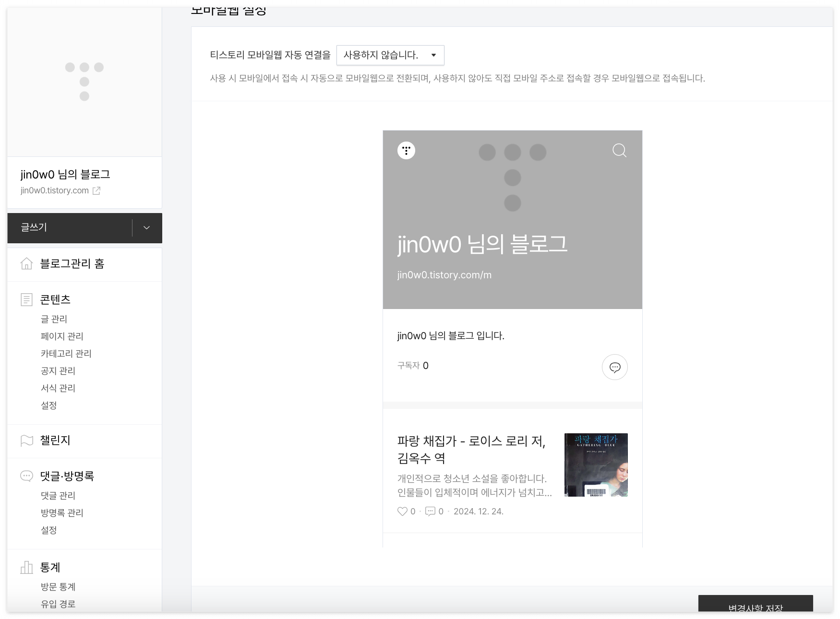The image size is (840, 619).
Task: Open the 사용하지 않습니다 auto-connect dropdown
Action: 390,55
